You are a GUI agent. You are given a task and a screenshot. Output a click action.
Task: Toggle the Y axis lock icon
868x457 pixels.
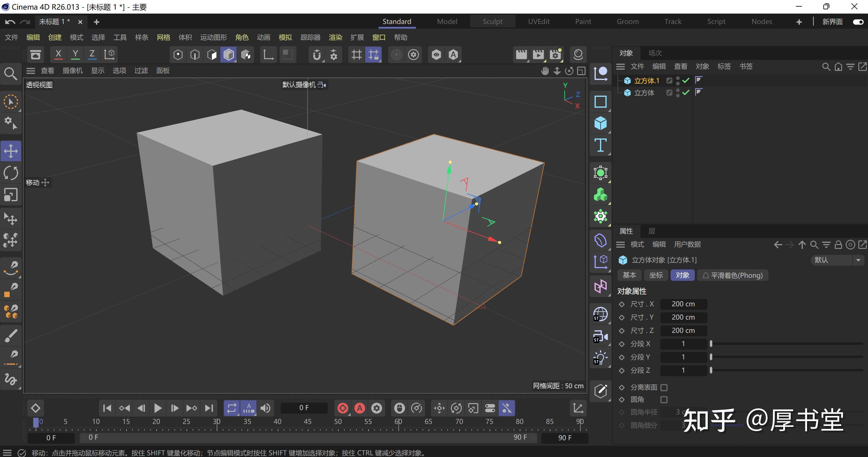point(75,54)
